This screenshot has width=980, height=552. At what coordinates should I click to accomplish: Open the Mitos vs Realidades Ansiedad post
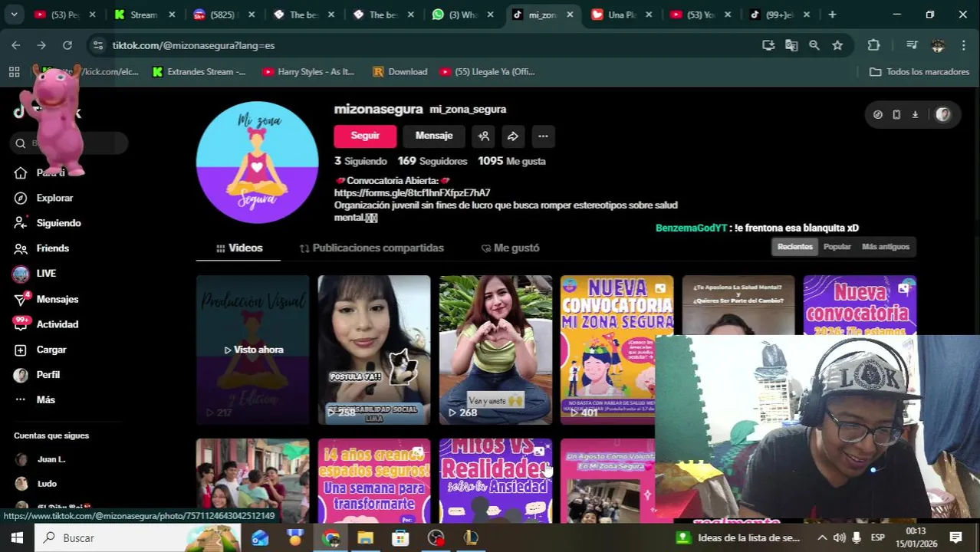tap(495, 481)
